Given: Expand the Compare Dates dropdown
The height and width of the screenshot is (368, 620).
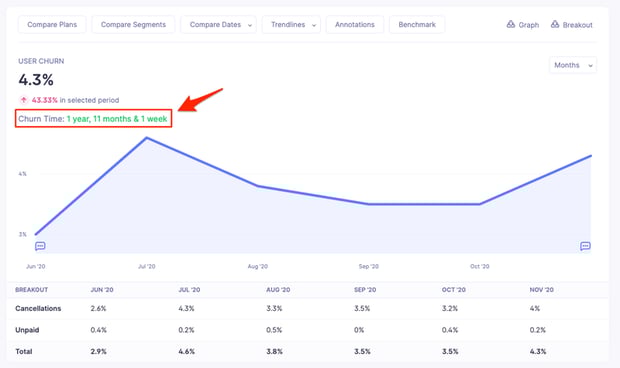Looking at the screenshot, I should (218, 25).
